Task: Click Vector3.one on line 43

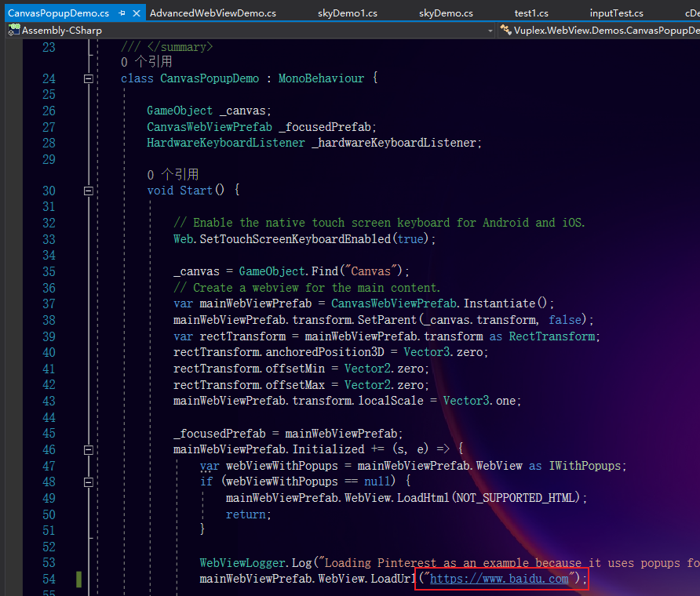Action: 479,401
